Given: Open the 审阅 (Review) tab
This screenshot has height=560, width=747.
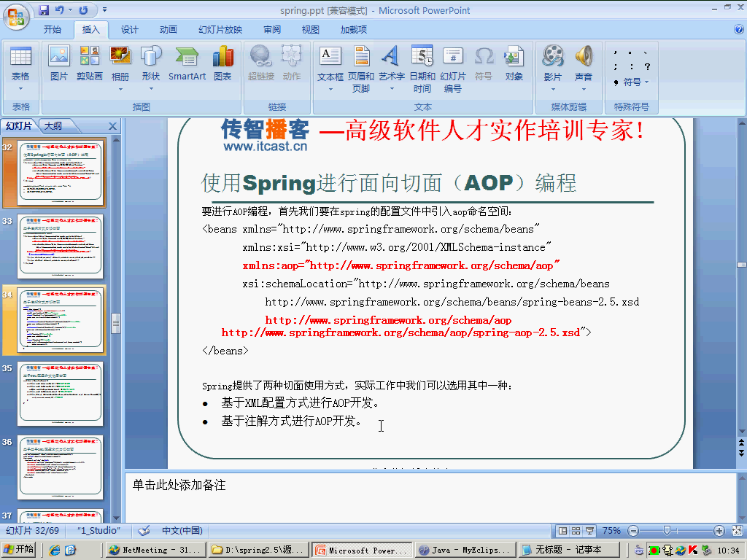Looking at the screenshot, I should (x=272, y=29).
